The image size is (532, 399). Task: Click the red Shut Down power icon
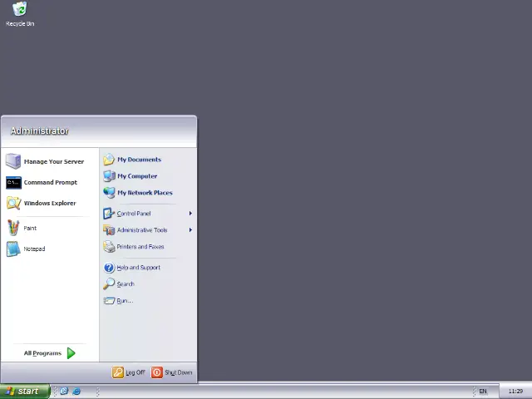(157, 372)
